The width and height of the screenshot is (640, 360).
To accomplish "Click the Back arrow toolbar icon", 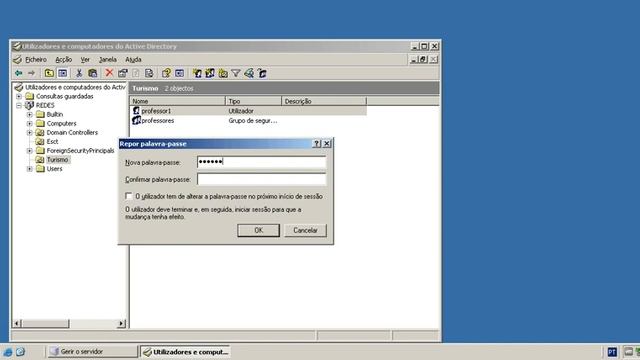I will [x=19, y=73].
